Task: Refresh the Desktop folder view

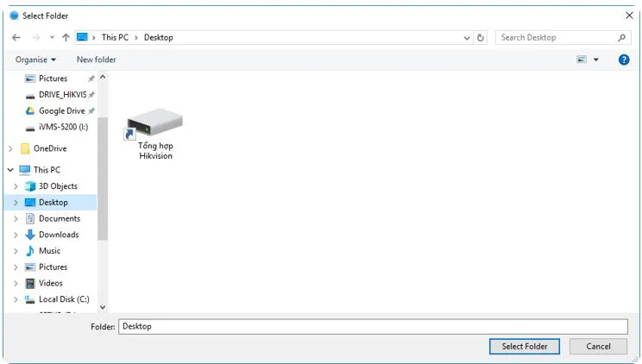Action: coord(481,38)
